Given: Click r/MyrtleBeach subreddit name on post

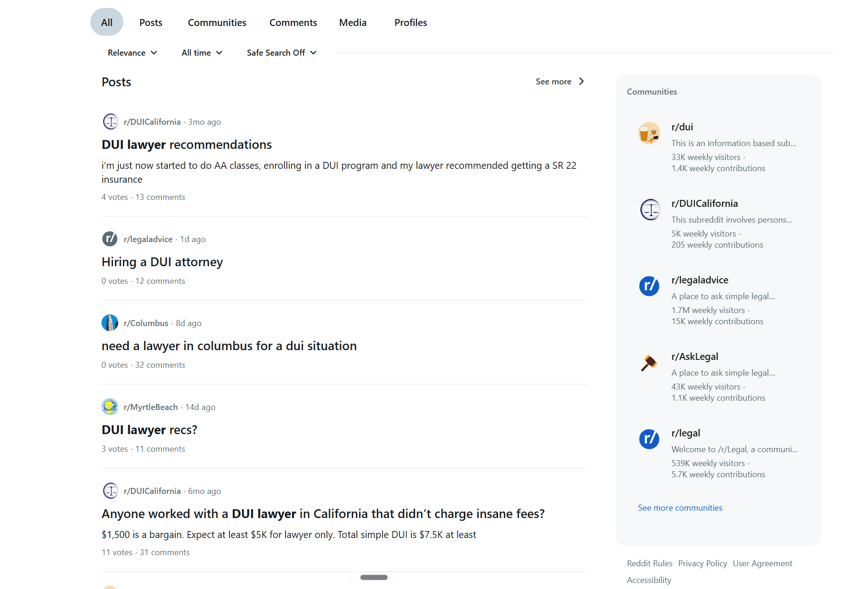Looking at the screenshot, I should (151, 407).
